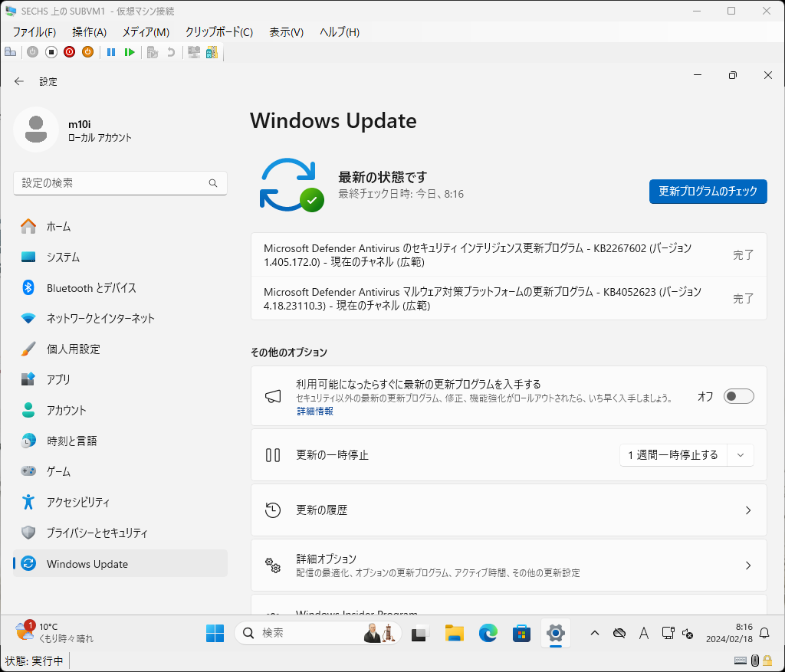Open the 操作(A) menu

click(x=89, y=32)
